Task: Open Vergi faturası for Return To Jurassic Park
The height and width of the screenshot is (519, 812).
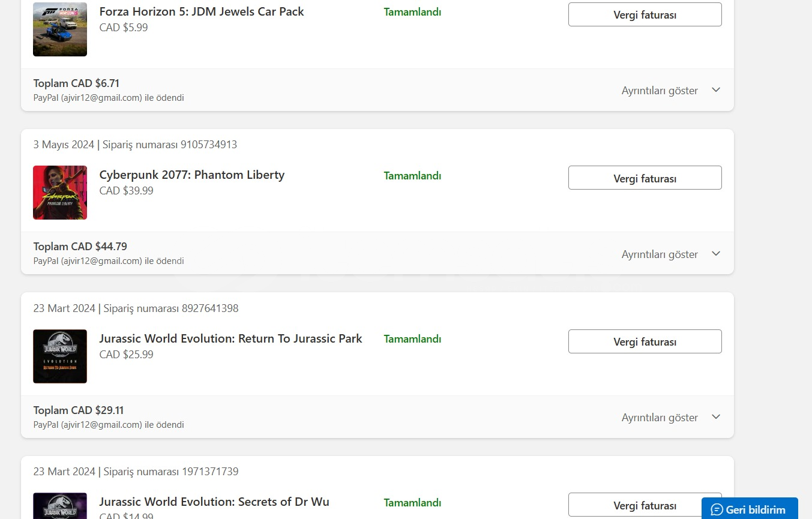Action: tap(645, 341)
